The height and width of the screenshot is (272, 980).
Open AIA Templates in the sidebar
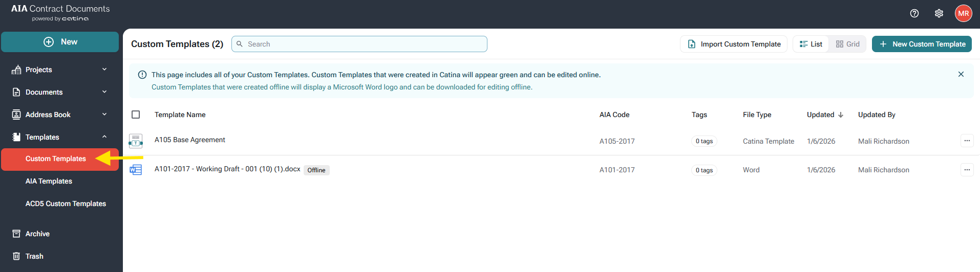49,181
